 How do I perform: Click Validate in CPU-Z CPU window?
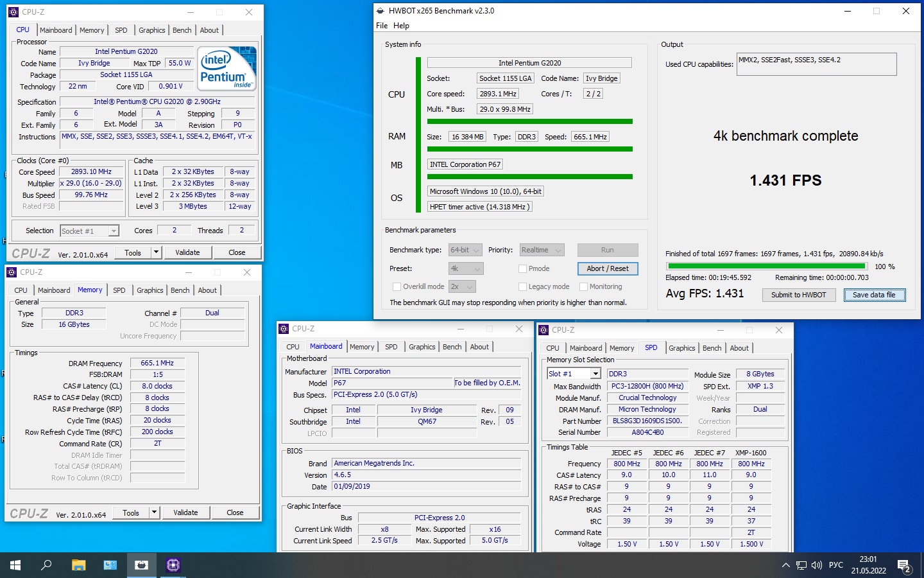187,252
